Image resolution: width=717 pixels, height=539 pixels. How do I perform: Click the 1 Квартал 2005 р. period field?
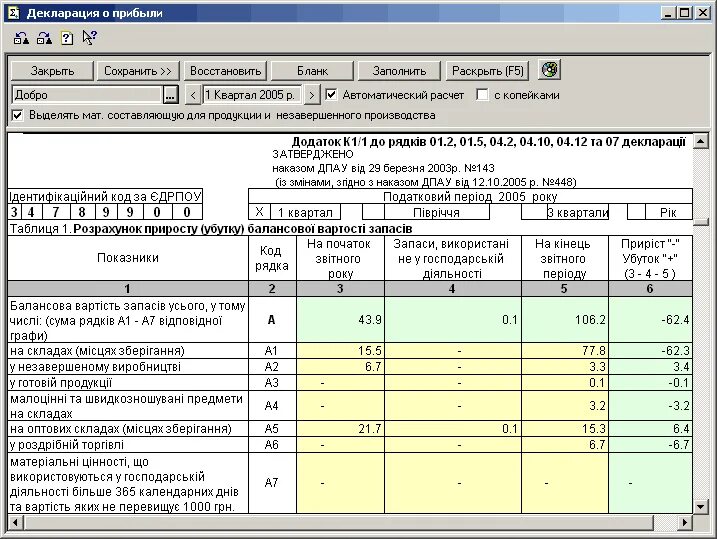[252, 95]
